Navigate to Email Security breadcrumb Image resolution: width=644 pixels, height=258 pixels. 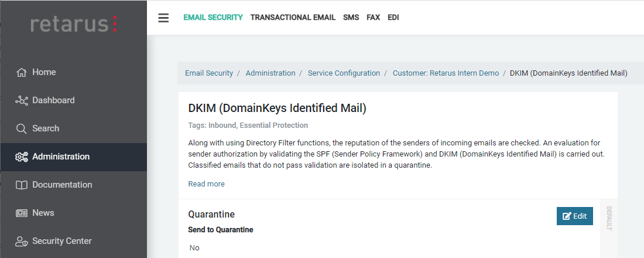[x=208, y=73]
